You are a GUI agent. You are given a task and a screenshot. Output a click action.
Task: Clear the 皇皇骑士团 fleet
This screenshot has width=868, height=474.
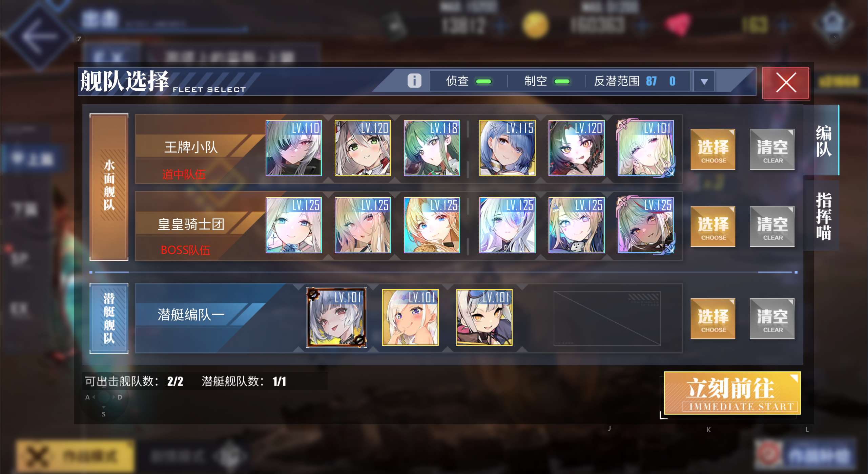(x=772, y=227)
